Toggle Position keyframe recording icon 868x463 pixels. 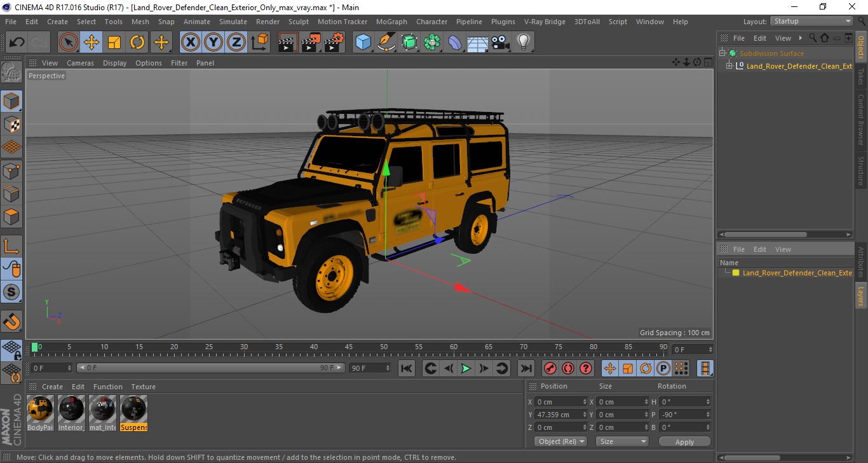[609, 368]
